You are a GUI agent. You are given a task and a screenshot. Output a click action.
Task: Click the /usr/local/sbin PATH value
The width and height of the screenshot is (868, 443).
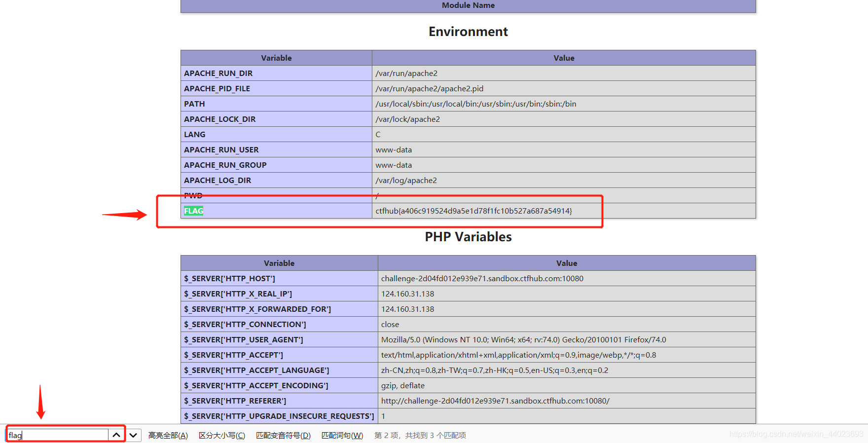tap(475, 104)
